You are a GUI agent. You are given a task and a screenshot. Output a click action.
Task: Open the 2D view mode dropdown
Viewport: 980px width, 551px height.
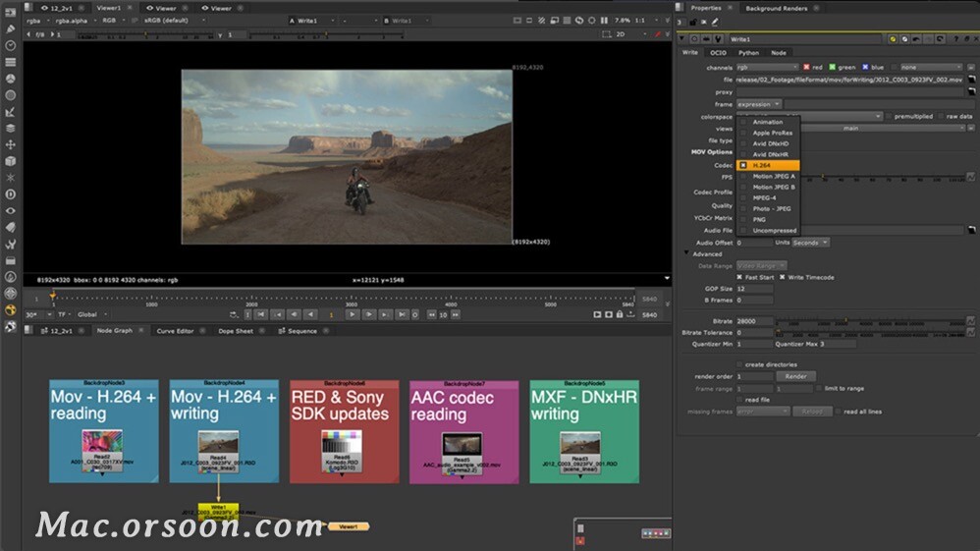(x=631, y=34)
